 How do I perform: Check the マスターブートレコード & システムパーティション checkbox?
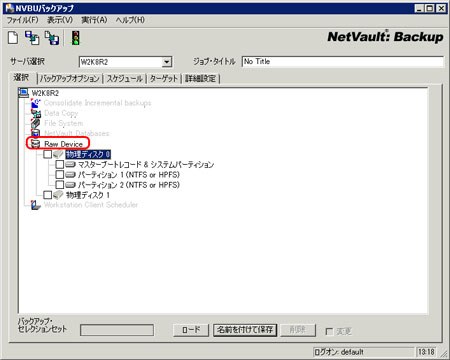[60, 164]
